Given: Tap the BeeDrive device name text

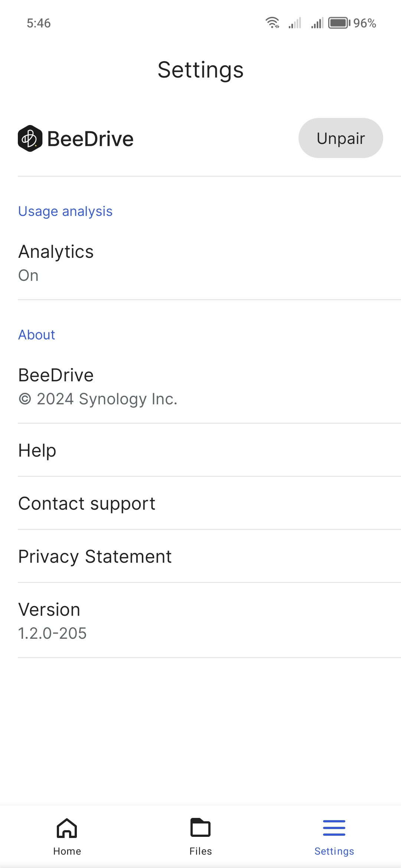Looking at the screenshot, I should pyautogui.click(x=90, y=139).
